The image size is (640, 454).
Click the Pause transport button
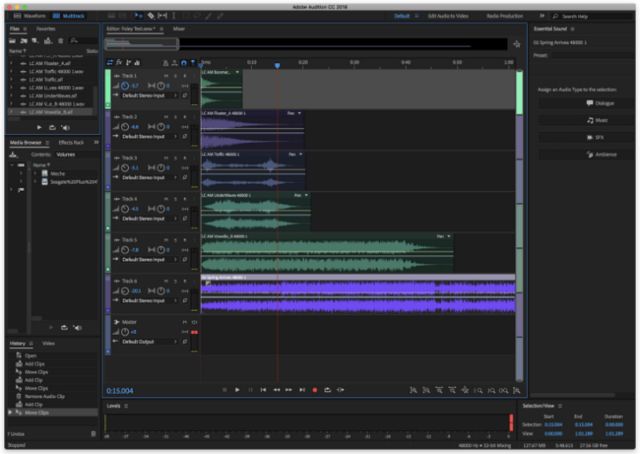[250, 390]
